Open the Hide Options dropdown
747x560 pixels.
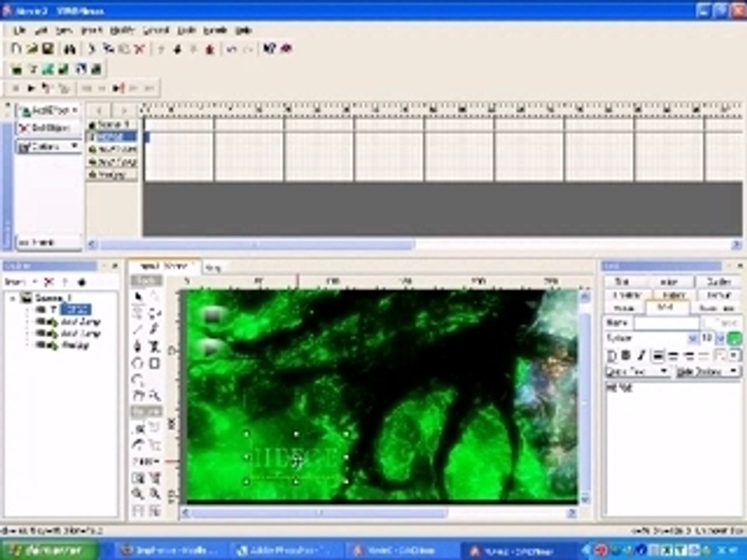pyautogui.click(x=707, y=371)
